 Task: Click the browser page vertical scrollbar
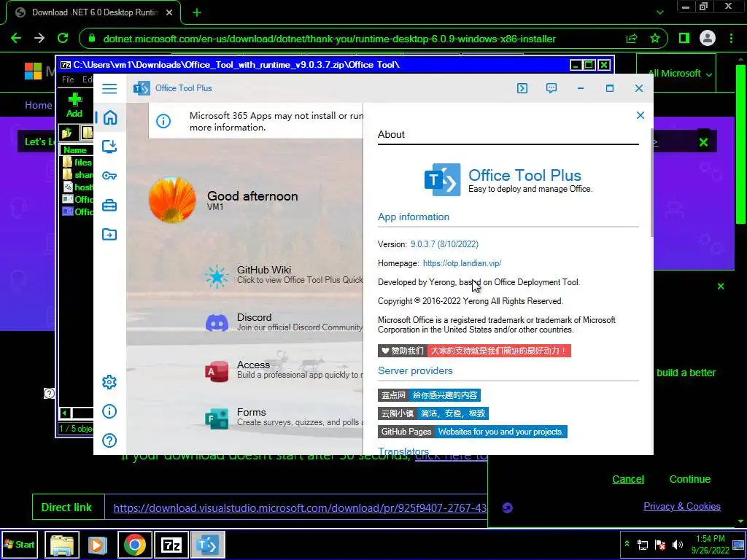pyautogui.click(x=741, y=143)
